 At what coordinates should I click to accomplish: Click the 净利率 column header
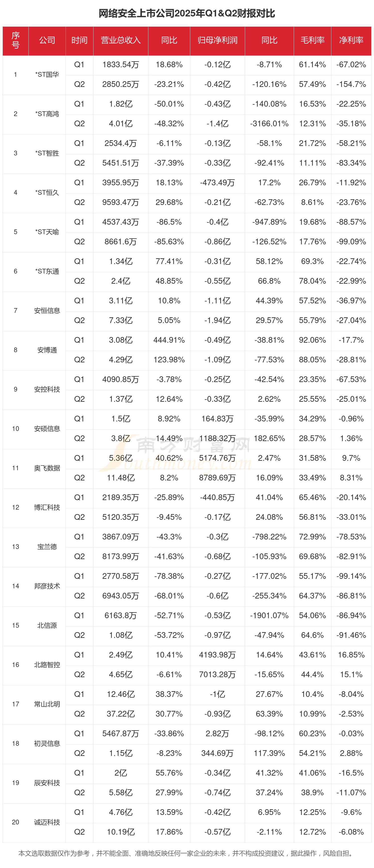[x=351, y=40]
